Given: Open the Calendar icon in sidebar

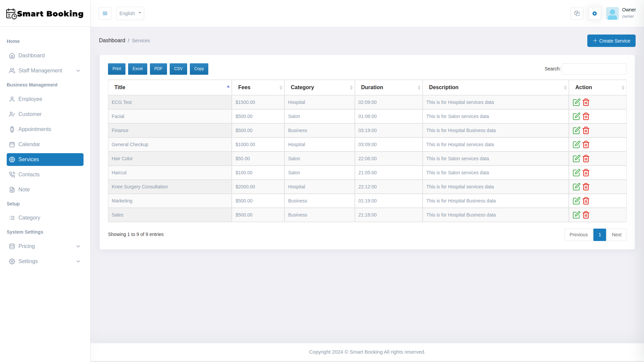Looking at the screenshot, I should tap(12, 144).
